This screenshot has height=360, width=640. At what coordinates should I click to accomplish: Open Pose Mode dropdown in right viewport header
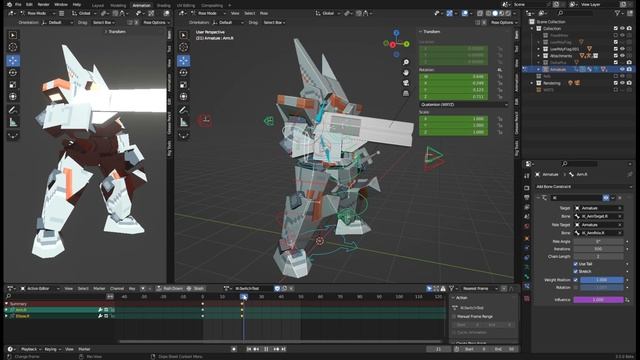pos(209,13)
